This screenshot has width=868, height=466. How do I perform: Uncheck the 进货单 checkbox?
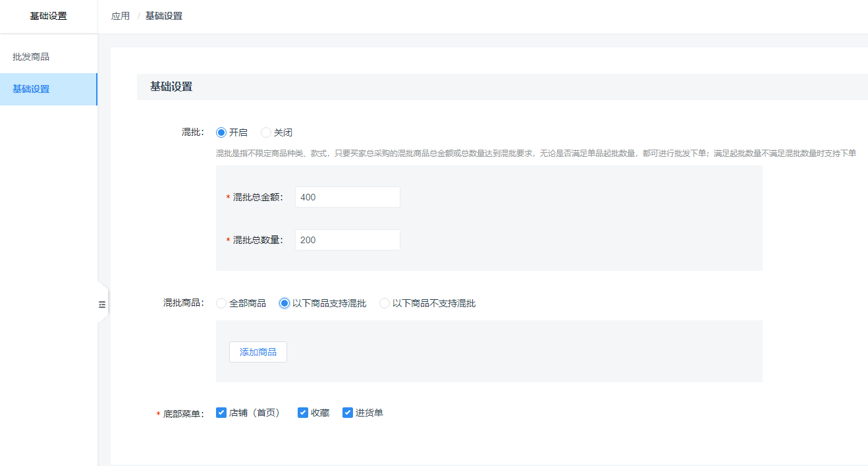347,412
